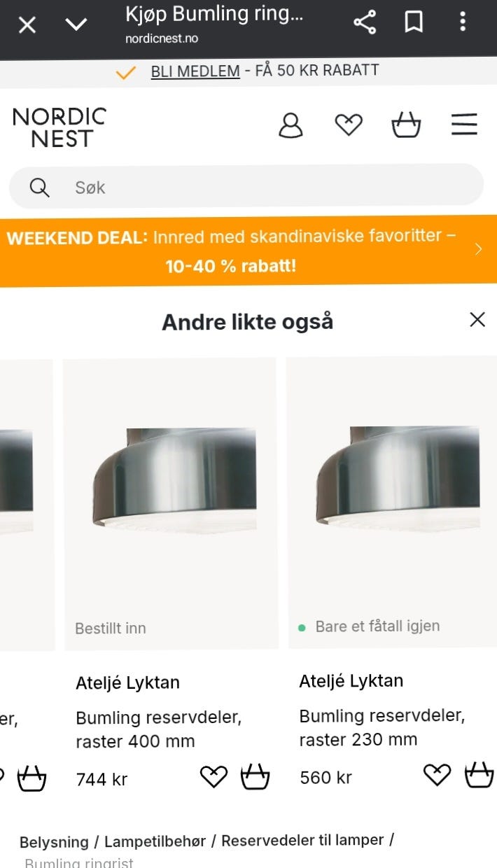Favorite the raster 400 mm product
The width and height of the screenshot is (497, 868).
click(213, 777)
